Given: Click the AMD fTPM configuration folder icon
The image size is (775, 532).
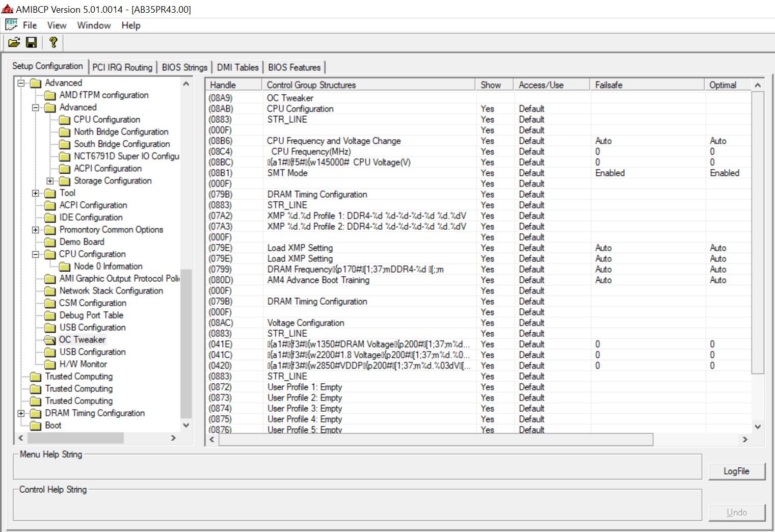Looking at the screenshot, I should 50,95.
